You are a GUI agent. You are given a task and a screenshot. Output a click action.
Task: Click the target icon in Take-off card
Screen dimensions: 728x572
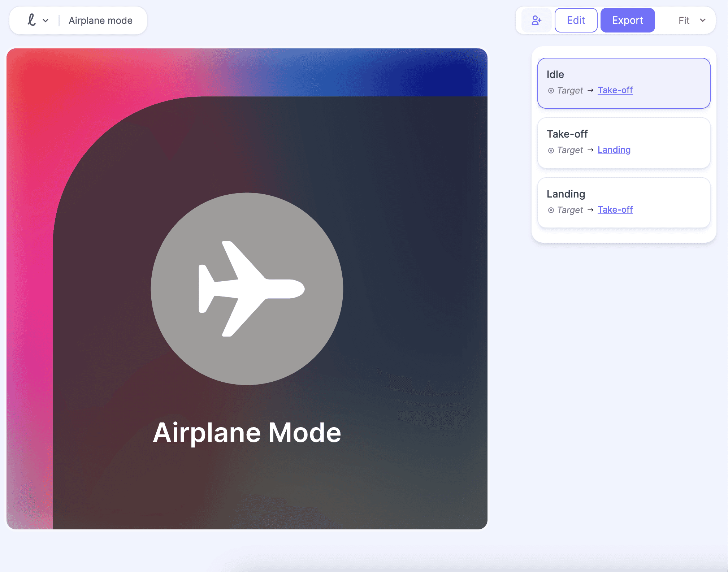[551, 150]
